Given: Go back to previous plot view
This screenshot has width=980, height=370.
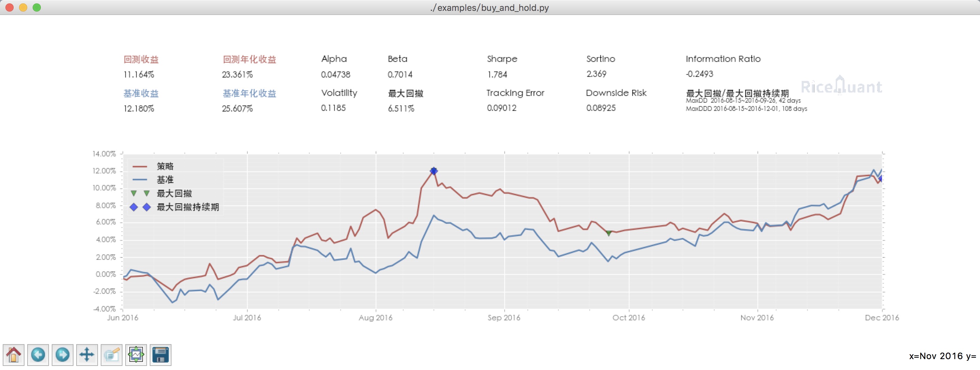Looking at the screenshot, I should coord(38,354).
